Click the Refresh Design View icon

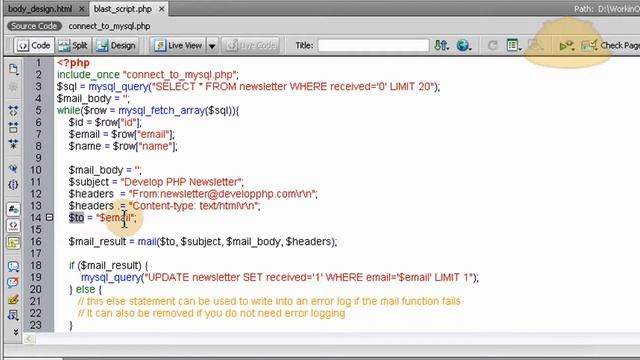(x=493, y=45)
